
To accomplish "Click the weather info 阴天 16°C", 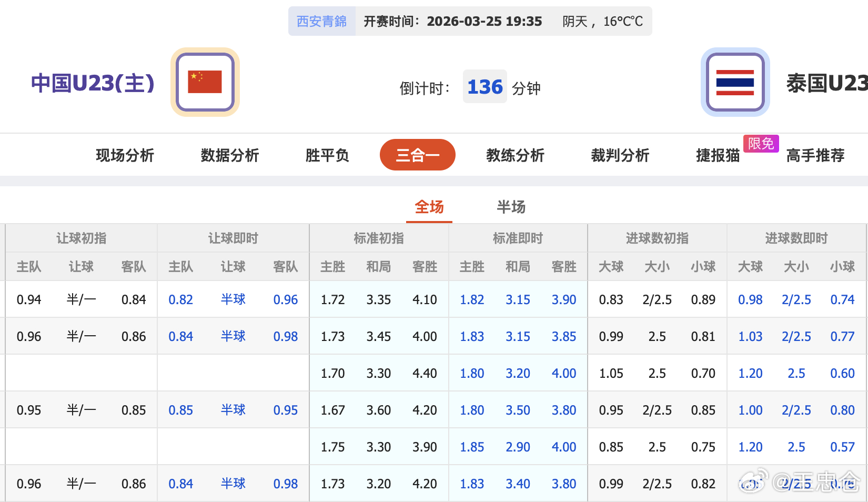I will click(603, 22).
